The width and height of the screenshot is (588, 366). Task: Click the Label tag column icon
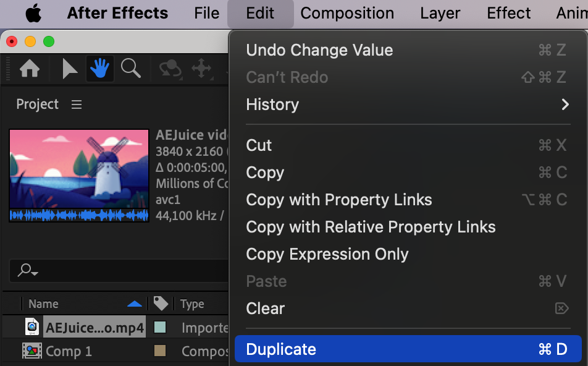coord(161,304)
